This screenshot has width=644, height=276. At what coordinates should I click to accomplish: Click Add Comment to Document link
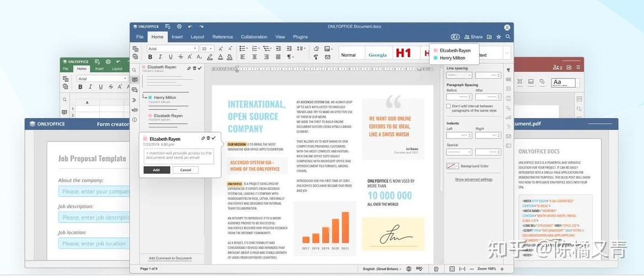(x=170, y=258)
